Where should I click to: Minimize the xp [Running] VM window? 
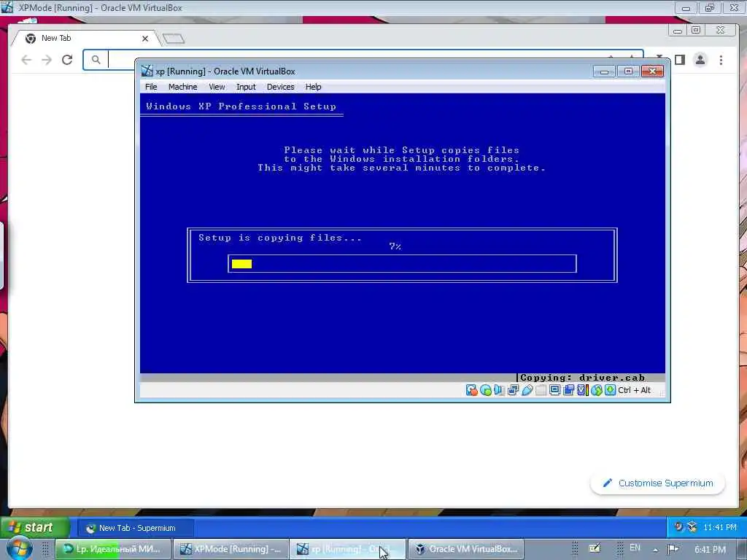(x=604, y=71)
